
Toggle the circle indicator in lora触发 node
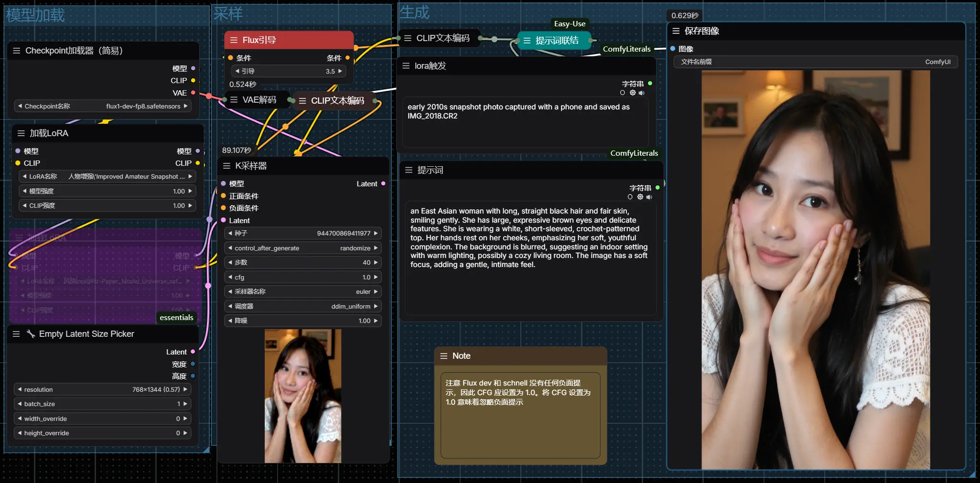(622, 93)
